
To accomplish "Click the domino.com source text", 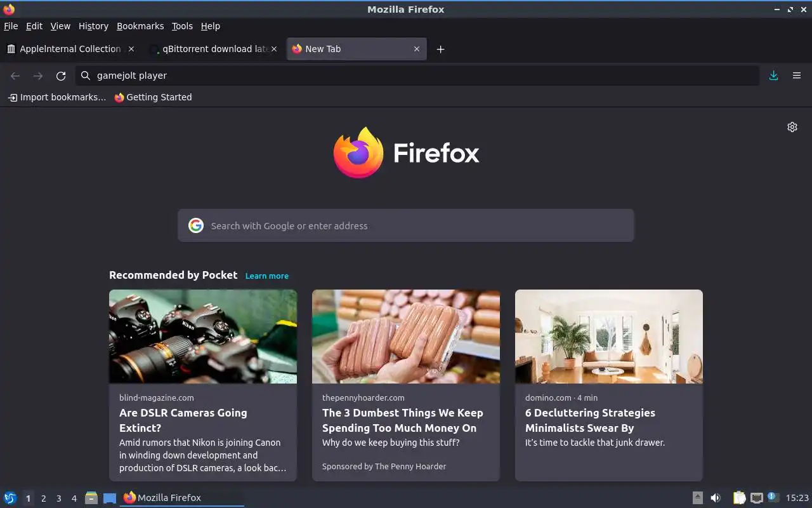I will pos(548,398).
